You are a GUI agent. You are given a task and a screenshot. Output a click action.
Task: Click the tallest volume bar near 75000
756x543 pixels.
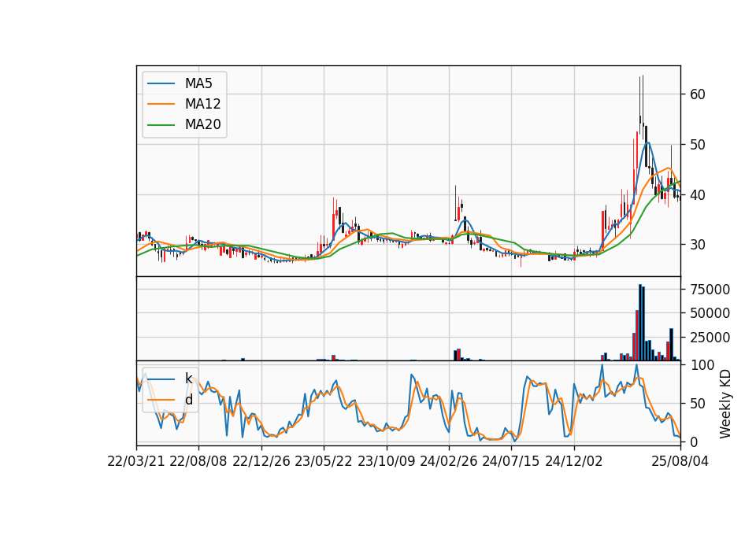coord(640,323)
